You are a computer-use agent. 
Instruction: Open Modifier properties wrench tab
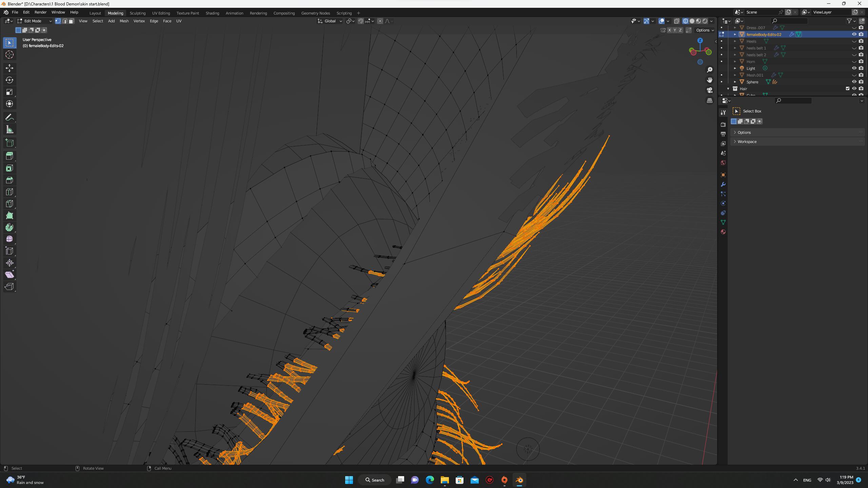(x=723, y=184)
